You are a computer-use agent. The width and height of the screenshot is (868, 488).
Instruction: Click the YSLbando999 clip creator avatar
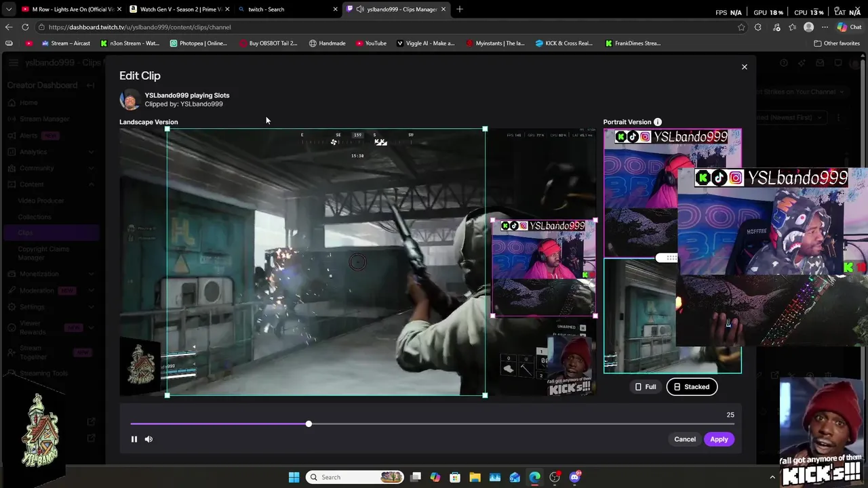pos(130,100)
